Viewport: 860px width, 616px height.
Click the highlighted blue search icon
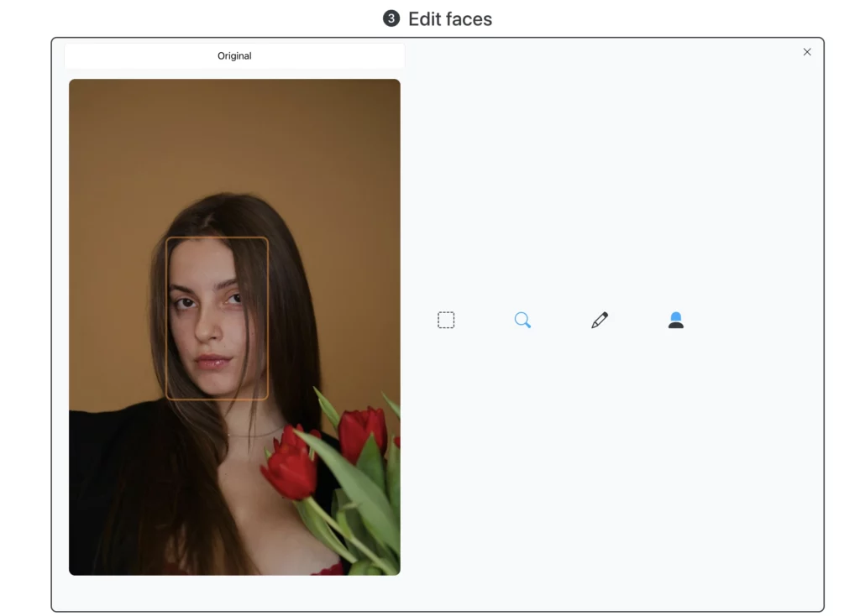522,320
